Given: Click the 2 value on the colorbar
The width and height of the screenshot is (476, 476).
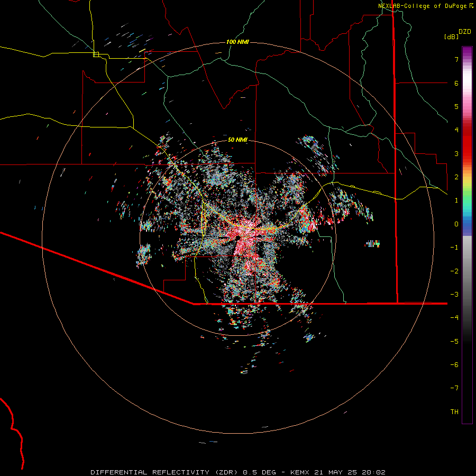Looking at the screenshot, I should click(x=456, y=177).
